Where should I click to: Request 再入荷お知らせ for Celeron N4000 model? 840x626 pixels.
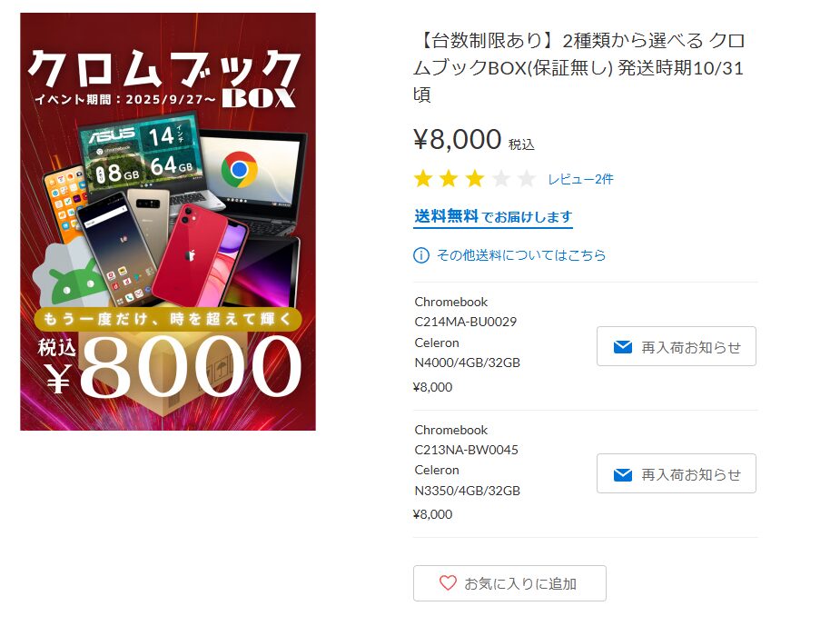[x=676, y=346]
